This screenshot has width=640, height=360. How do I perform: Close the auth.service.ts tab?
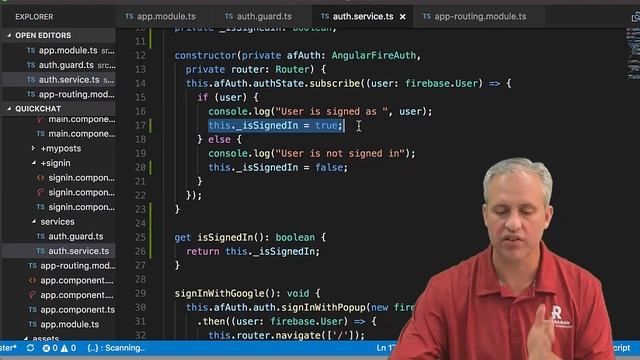[402, 17]
